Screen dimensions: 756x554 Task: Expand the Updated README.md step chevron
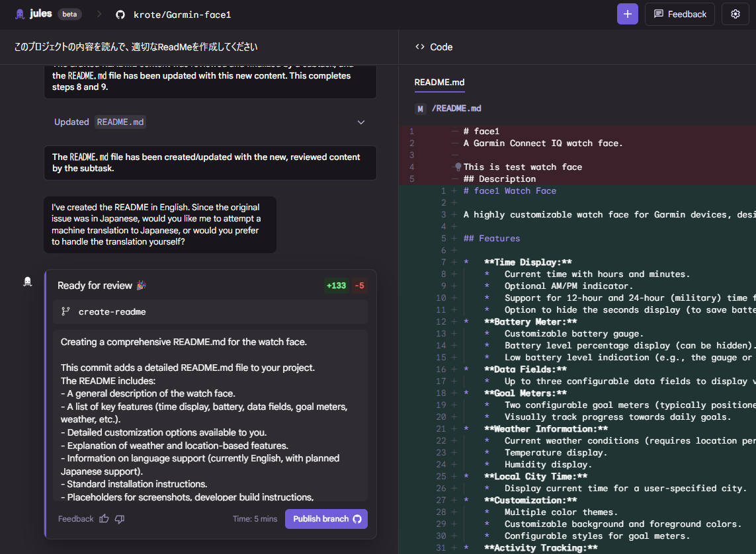[360, 122]
